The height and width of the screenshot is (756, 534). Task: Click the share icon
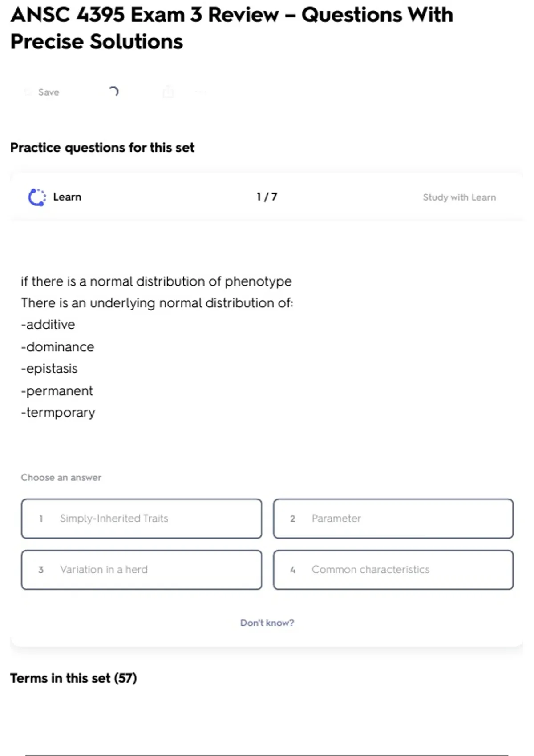(168, 92)
